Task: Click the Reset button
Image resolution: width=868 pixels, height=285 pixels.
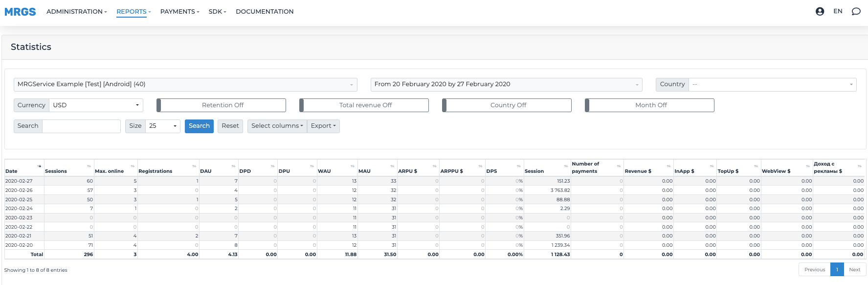Action: (x=230, y=126)
